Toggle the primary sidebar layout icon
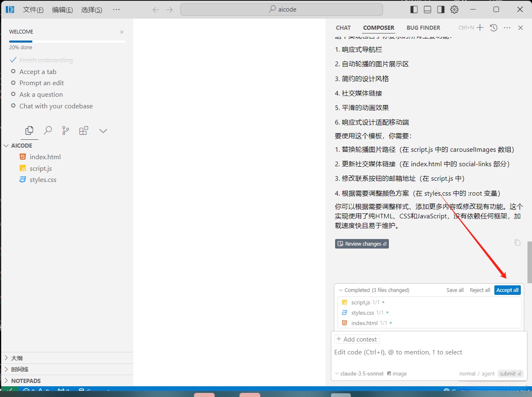532x397 pixels. (x=414, y=10)
